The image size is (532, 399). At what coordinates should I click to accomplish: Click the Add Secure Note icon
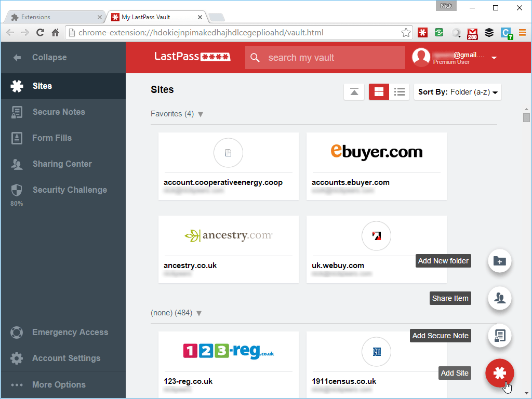click(499, 336)
